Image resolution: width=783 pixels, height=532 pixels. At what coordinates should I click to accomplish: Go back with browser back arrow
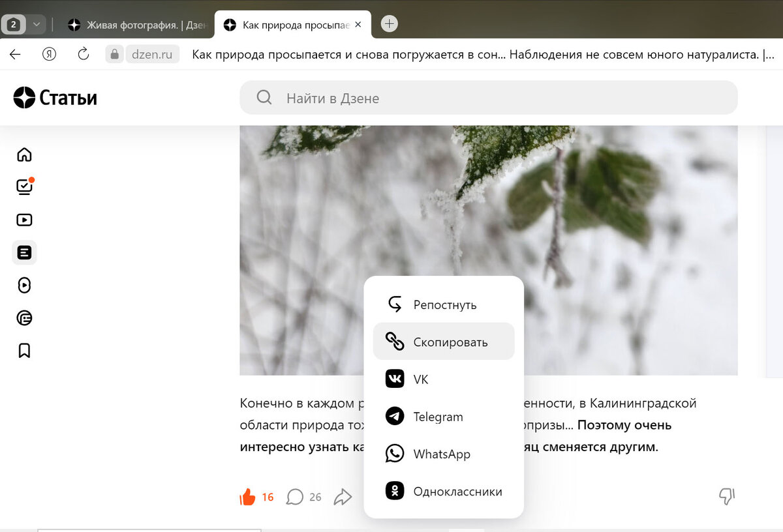pos(15,55)
